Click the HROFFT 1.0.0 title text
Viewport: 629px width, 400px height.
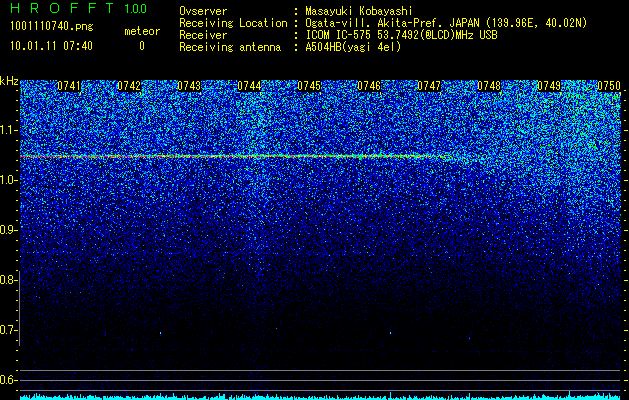tap(78, 8)
